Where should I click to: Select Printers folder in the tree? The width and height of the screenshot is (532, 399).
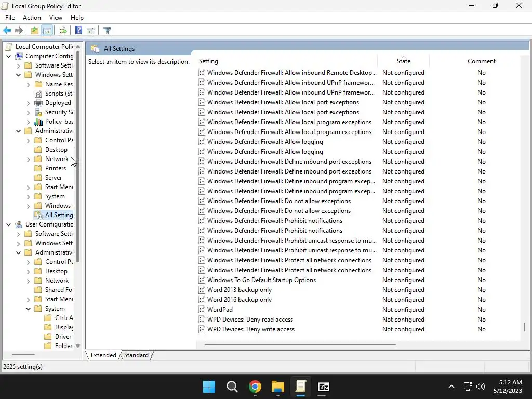[x=56, y=168]
